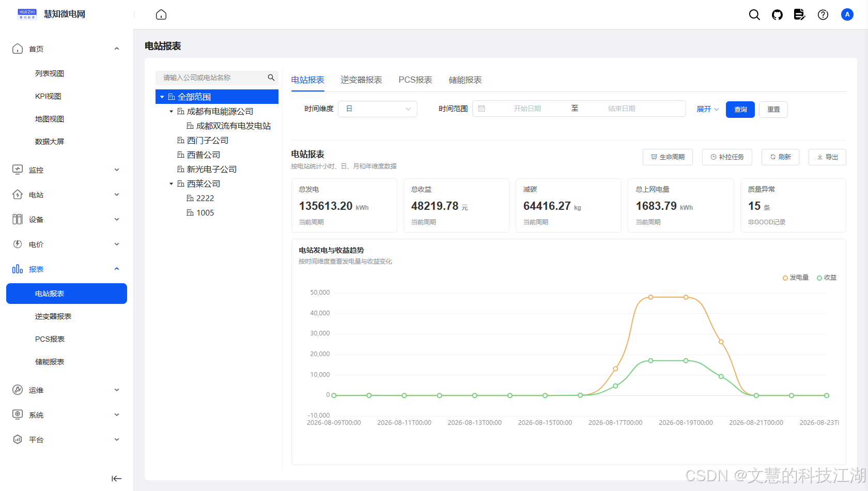This screenshot has height=491, width=868.
Task: Toggle the 收益 legend series
Action: point(827,278)
